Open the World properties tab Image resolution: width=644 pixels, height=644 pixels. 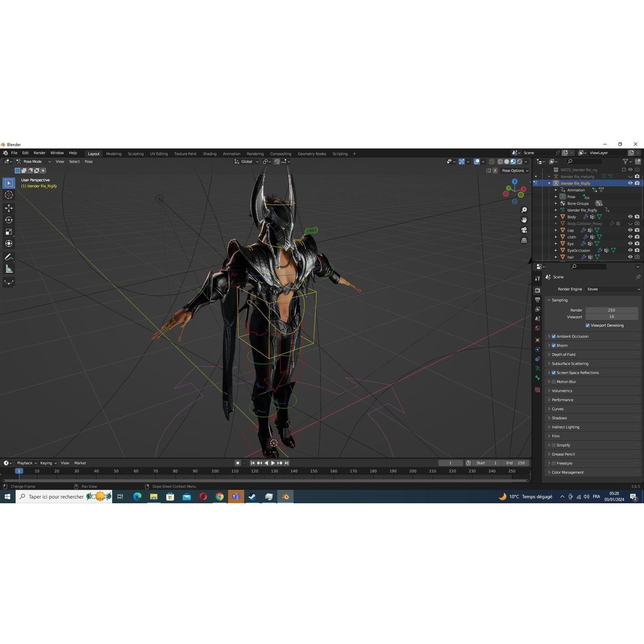click(x=538, y=328)
